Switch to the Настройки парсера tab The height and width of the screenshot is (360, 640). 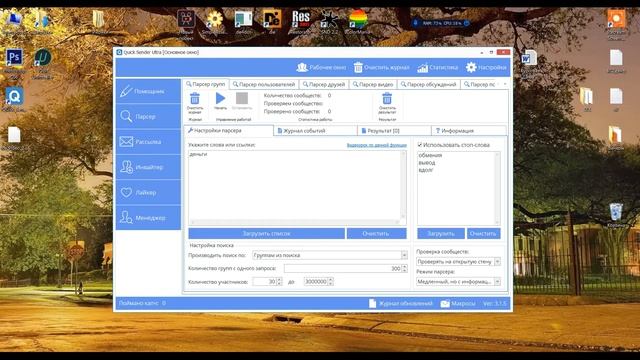[x=228, y=131]
